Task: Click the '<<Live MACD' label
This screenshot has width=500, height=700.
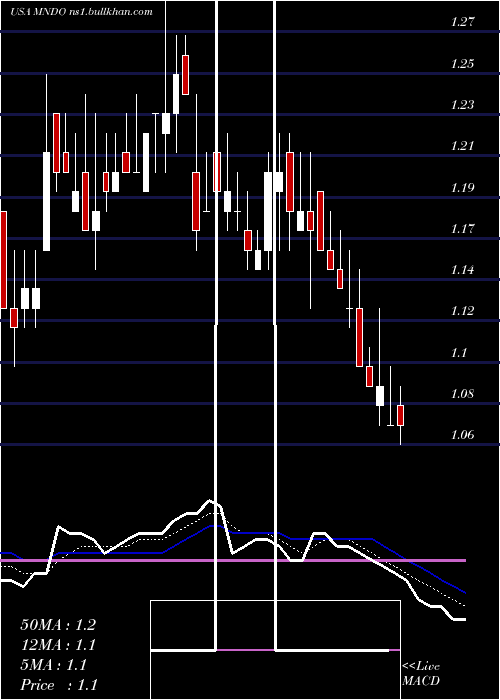Action: tap(421, 673)
